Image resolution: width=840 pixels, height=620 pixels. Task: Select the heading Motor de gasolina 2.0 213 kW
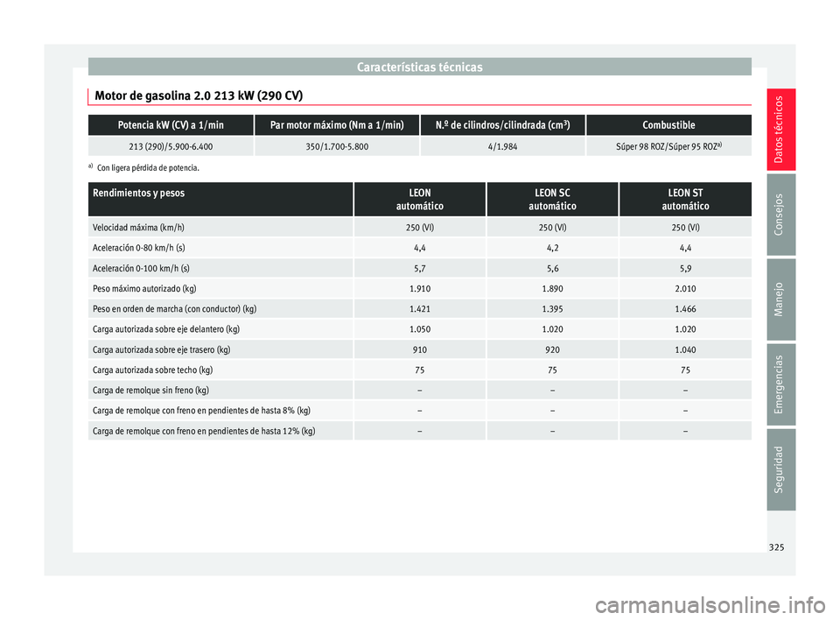[x=199, y=96]
